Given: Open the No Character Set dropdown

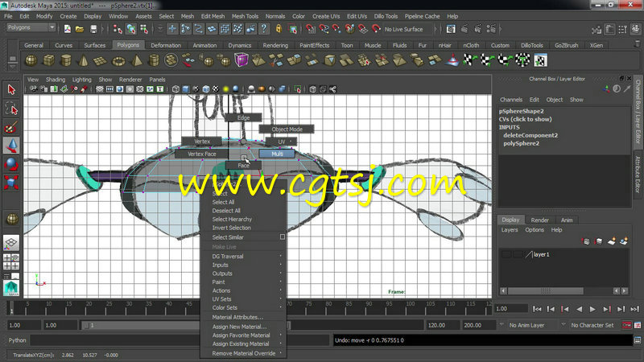Looking at the screenshot, I should click(x=592, y=325).
